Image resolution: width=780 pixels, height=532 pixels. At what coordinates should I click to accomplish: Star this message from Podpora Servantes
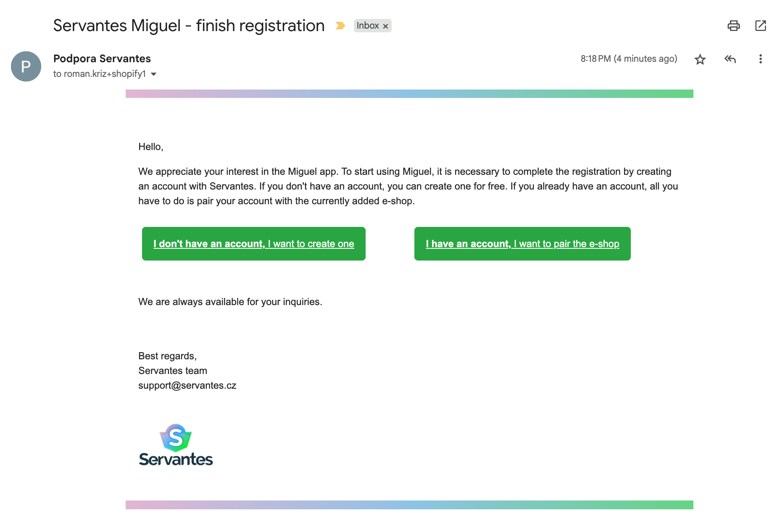(x=700, y=59)
